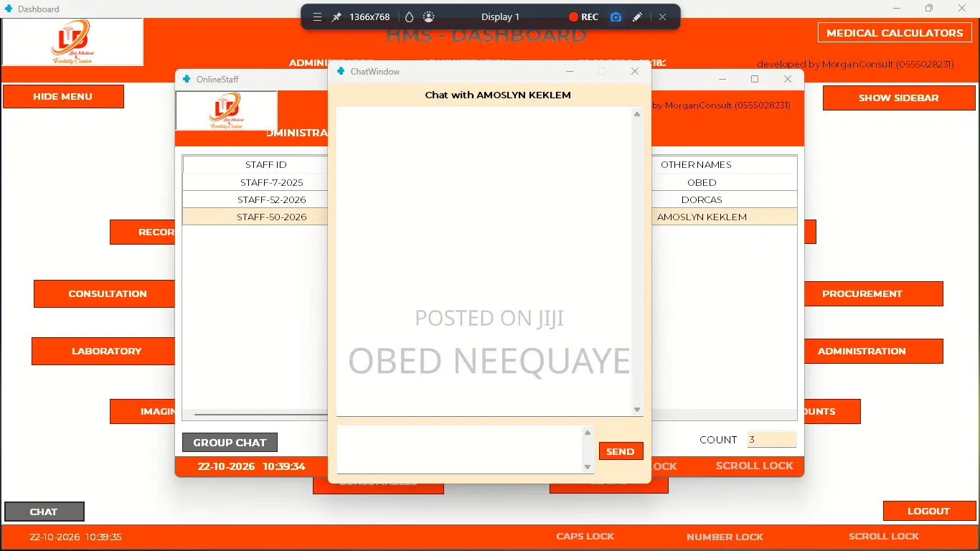
Task: Click the OnlineStaff window title icon
Action: point(187,79)
